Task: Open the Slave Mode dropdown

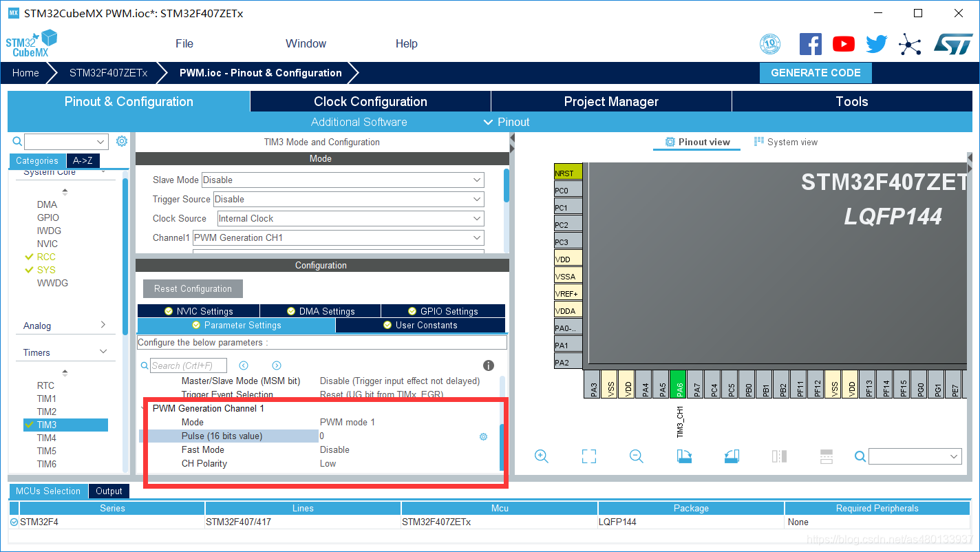Action: point(342,180)
